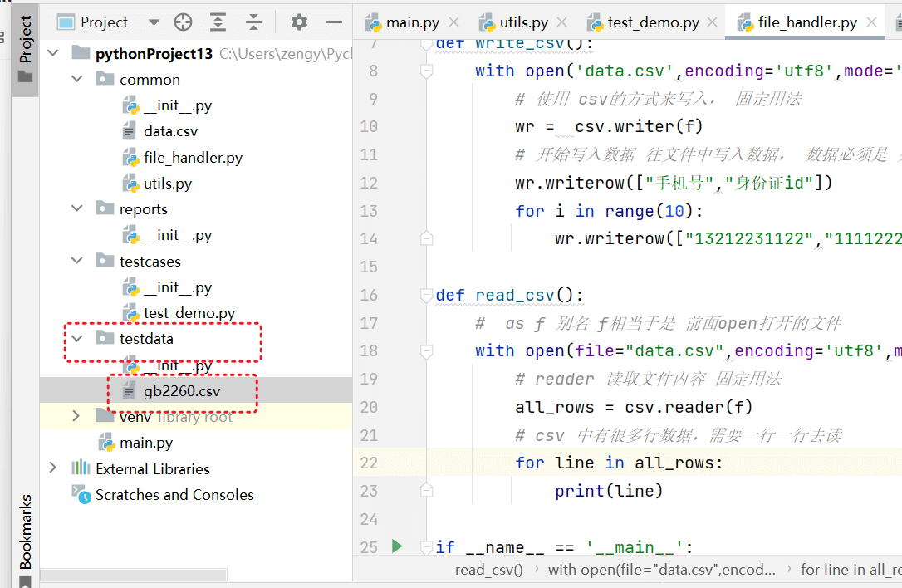Fold the read_csv function at line 16
The height and width of the screenshot is (588, 902).
426,295
